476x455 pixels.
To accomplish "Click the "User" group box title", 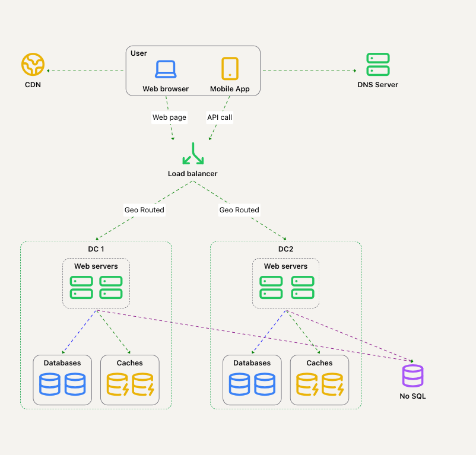I will (x=139, y=53).
